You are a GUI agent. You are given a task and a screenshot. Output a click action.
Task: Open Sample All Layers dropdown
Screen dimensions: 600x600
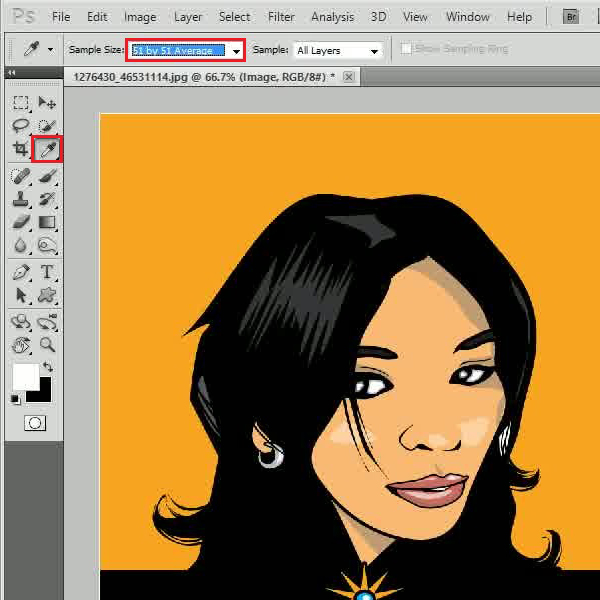click(338, 51)
